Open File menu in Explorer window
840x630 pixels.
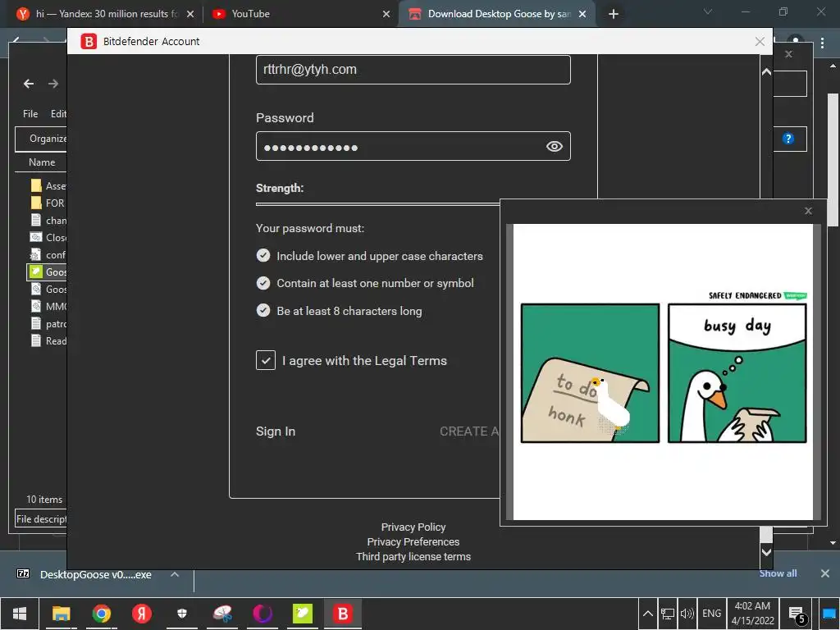(x=30, y=113)
